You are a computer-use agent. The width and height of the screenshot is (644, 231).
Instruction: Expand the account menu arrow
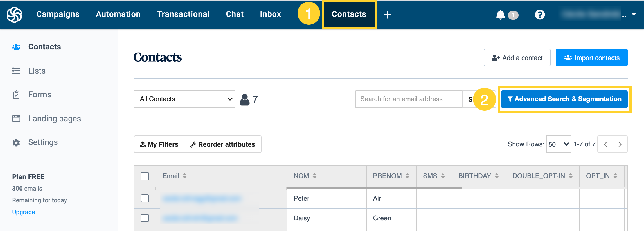634,14
